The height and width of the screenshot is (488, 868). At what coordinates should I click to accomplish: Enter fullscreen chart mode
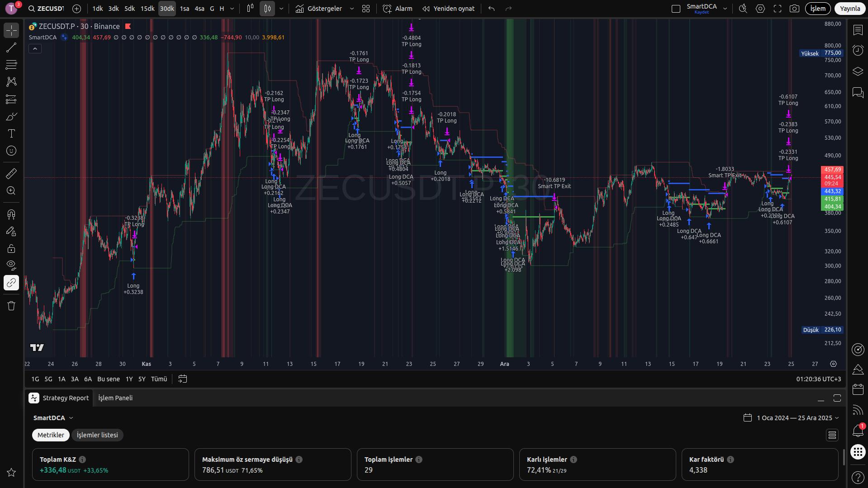click(777, 9)
